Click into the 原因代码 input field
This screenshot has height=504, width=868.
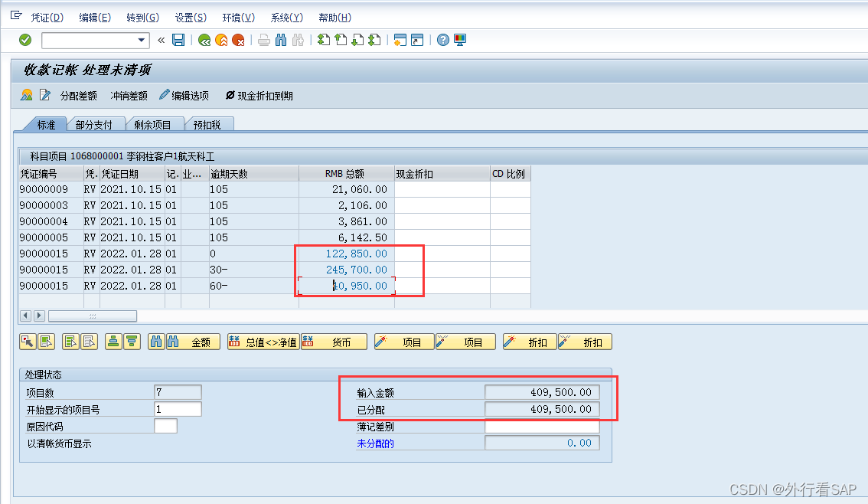pyautogui.click(x=165, y=426)
